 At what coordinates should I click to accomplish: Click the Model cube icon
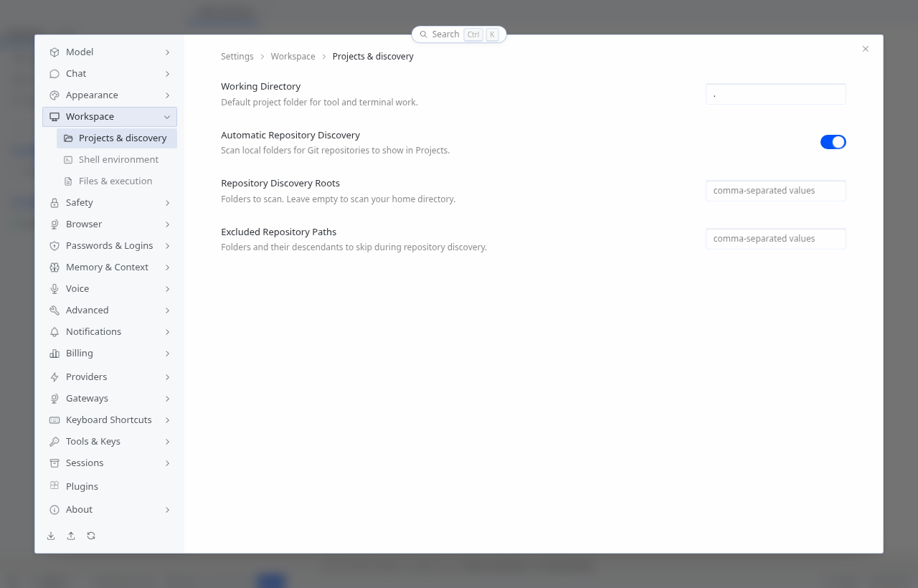click(x=55, y=52)
